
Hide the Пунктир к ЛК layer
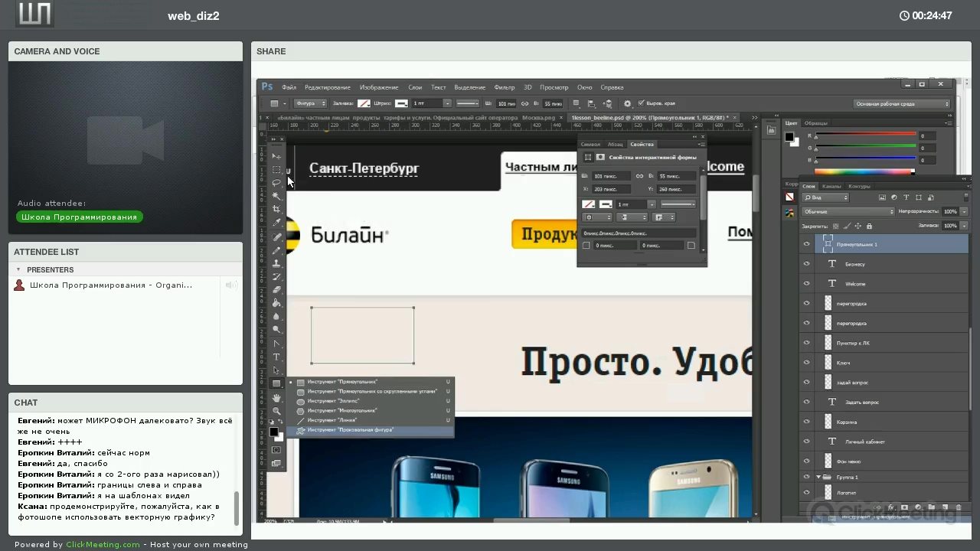coord(806,343)
